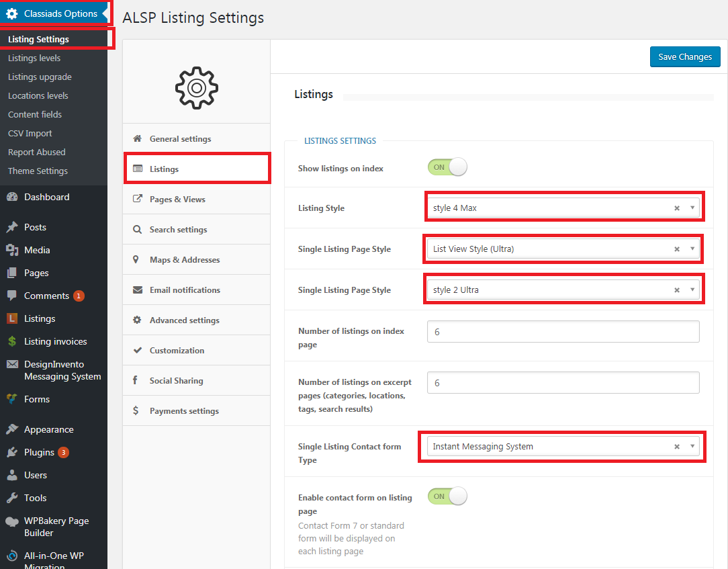This screenshot has width=728, height=569.
Task: Click the Users person icon
Action: [12, 475]
